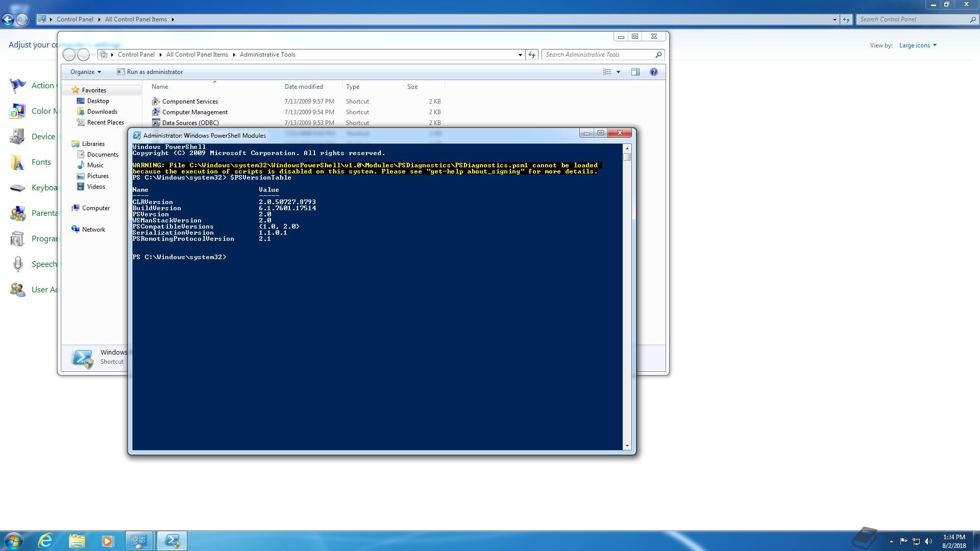Click the taskbar clock 1:34 PM
Viewport: 980px width, 551px height.
(954, 537)
